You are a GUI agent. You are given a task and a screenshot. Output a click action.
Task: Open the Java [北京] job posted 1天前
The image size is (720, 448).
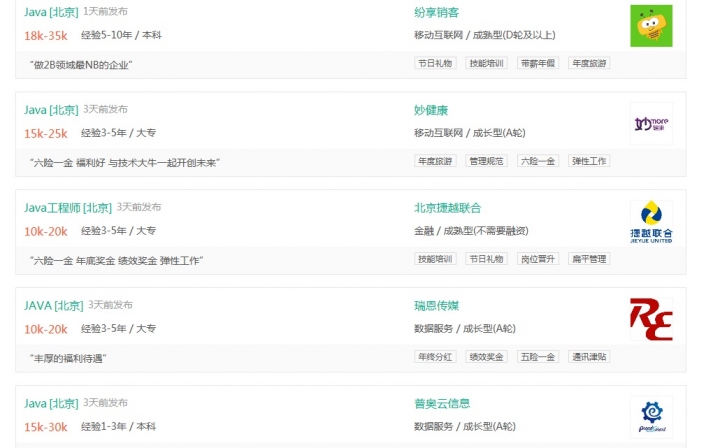[51, 12]
